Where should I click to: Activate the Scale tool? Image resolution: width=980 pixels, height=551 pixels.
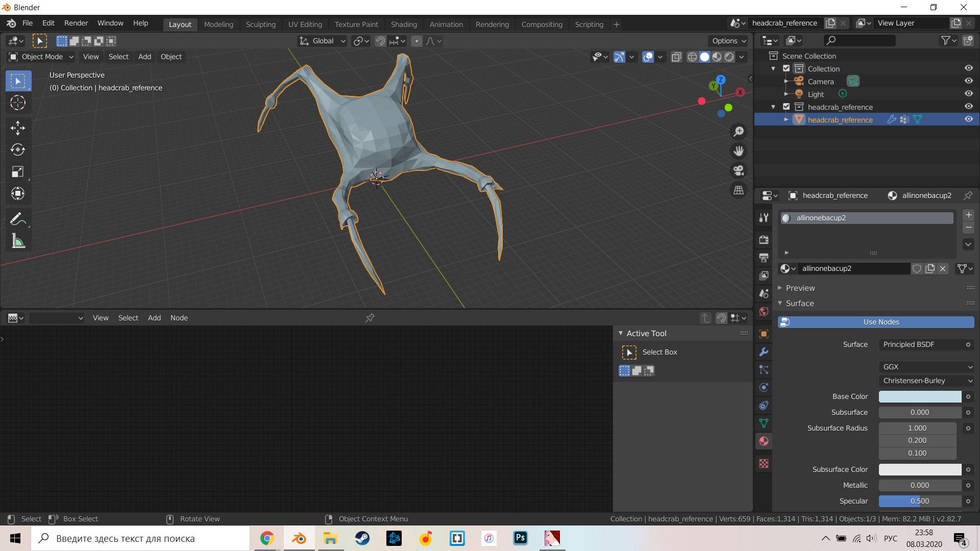coord(18,171)
